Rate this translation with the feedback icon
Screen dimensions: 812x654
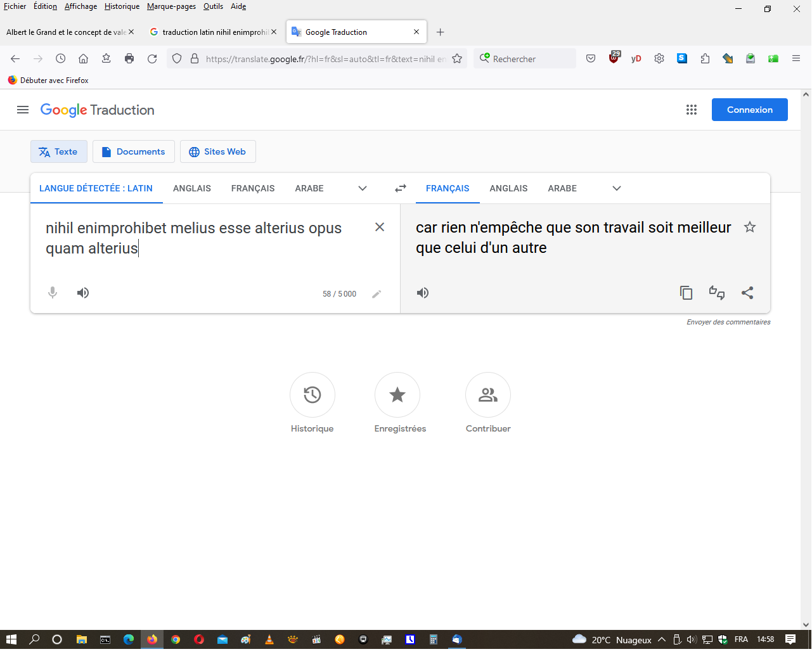click(x=717, y=293)
